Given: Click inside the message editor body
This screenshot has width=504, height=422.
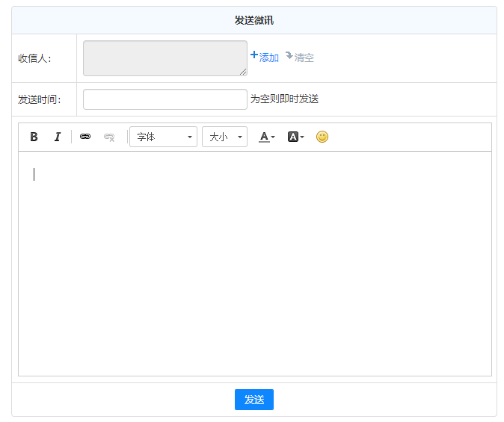Looking at the screenshot, I should pos(254,261).
